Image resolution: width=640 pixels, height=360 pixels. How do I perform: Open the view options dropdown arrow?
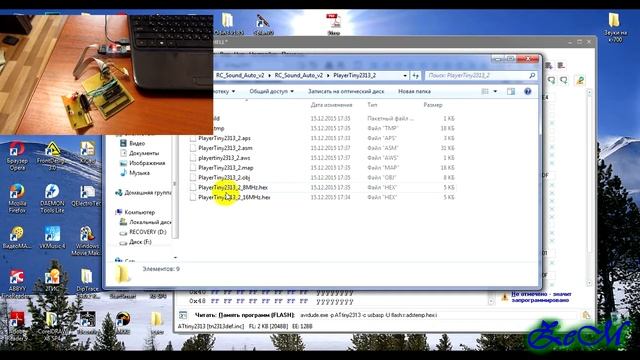(495, 91)
